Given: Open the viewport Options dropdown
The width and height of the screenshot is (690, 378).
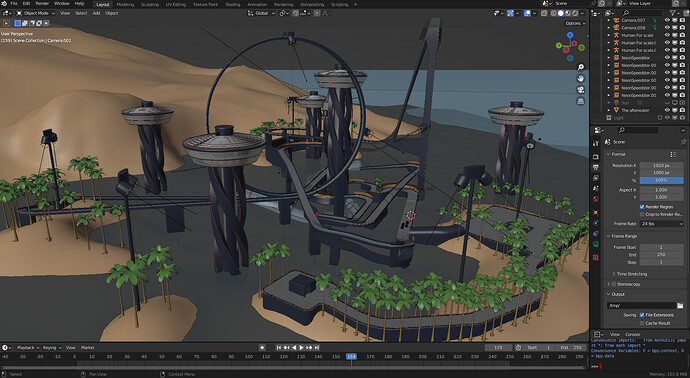Looking at the screenshot, I should coord(575,23).
